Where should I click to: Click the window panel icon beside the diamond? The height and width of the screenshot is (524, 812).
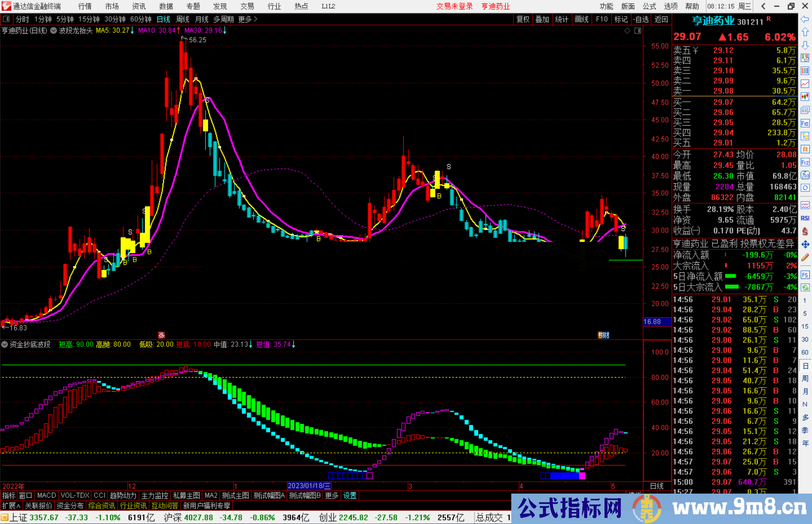(x=638, y=31)
